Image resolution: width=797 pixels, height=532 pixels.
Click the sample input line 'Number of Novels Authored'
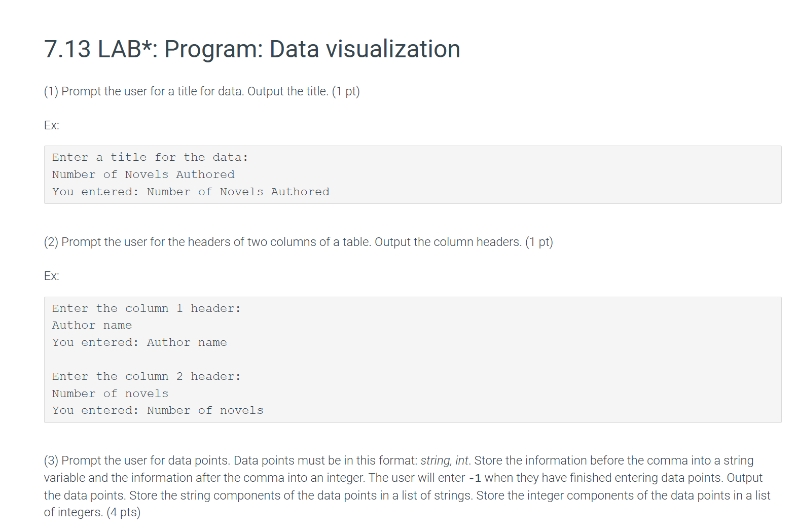point(143,174)
